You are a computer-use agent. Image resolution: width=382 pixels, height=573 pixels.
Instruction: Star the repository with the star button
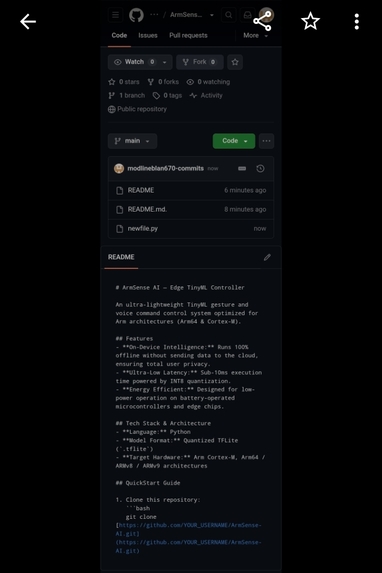pyautogui.click(x=235, y=62)
